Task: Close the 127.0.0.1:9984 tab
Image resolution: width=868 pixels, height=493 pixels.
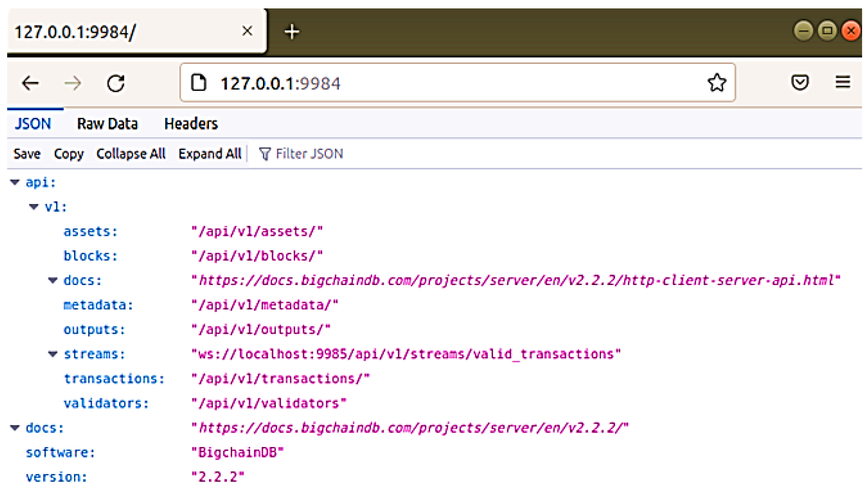Action: point(247,31)
